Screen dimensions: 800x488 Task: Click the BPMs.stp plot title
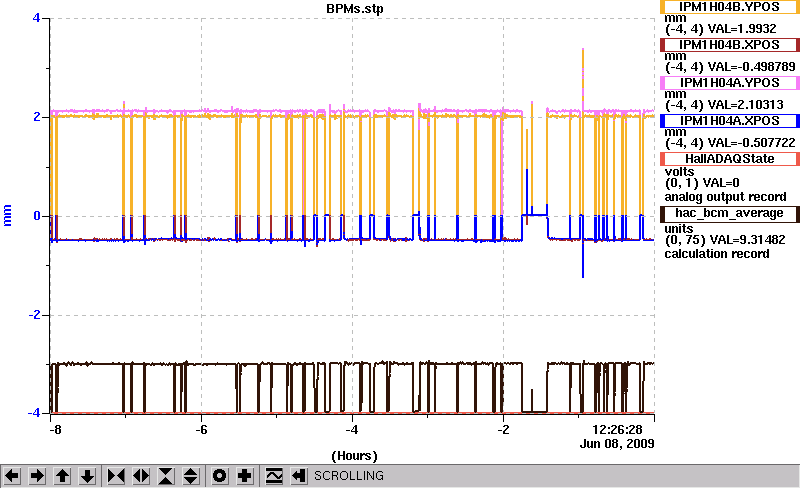coord(355,9)
